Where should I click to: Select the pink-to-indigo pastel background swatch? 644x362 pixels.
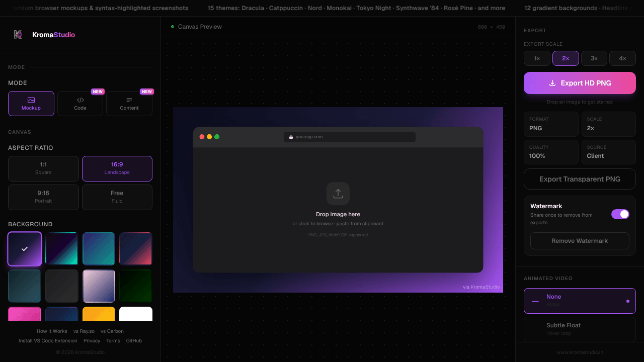99,286
